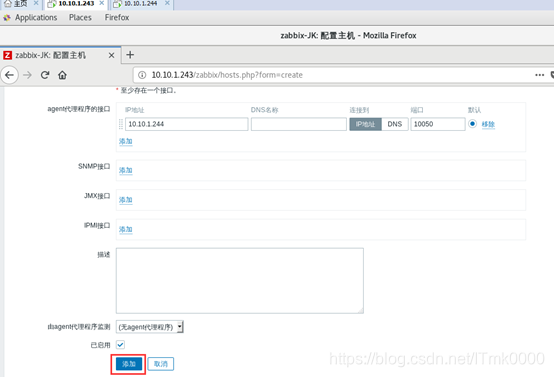
Task: Close the 主页 VM tab
Action: click(x=36, y=3)
